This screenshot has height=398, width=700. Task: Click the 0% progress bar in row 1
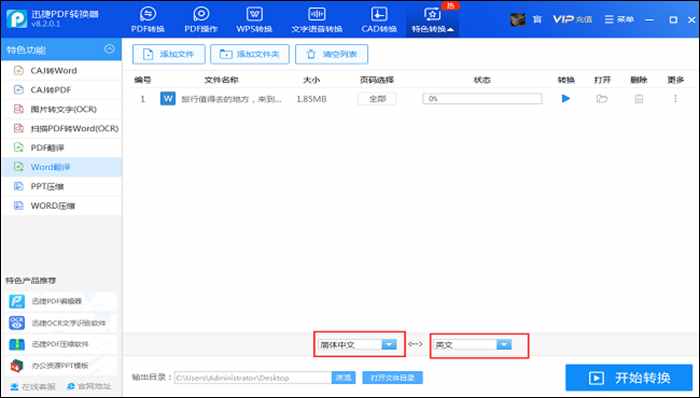pyautogui.click(x=482, y=99)
